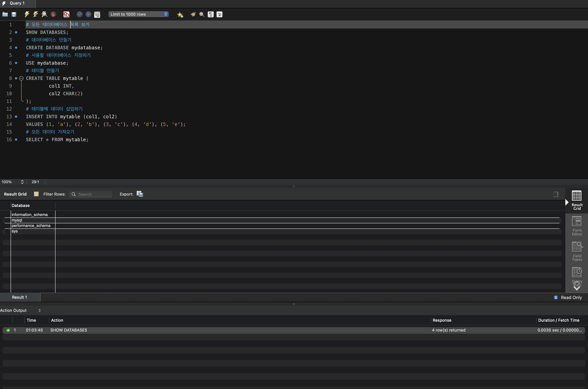Open Limit to 1000 rows dropdown

tap(139, 14)
